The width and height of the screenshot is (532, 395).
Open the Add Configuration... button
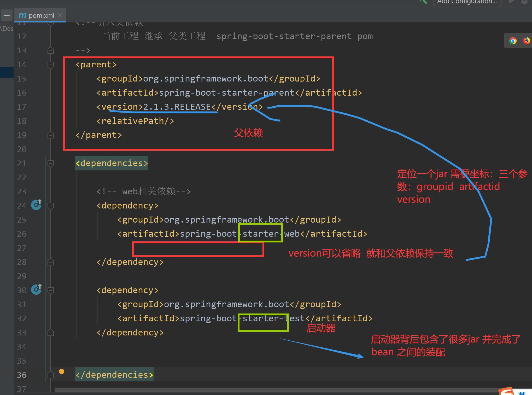467,2
